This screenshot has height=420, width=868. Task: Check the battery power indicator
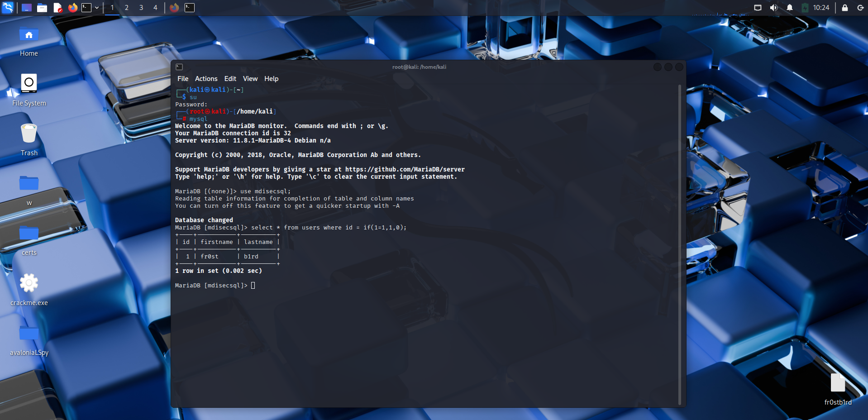[805, 8]
